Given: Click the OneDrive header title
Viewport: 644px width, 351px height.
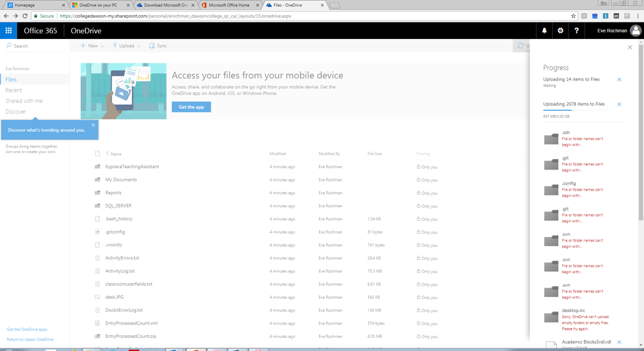Looking at the screenshot, I should coord(86,31).
